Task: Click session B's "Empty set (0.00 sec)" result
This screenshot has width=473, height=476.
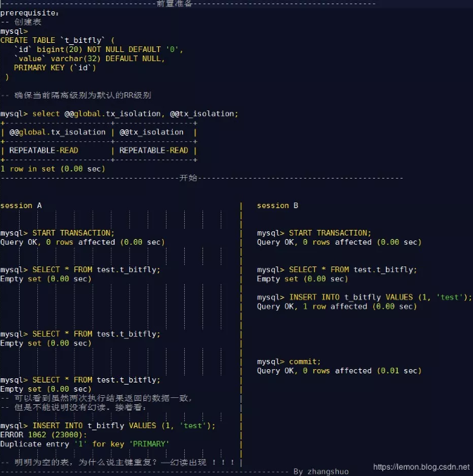Action: pos(302,279)
